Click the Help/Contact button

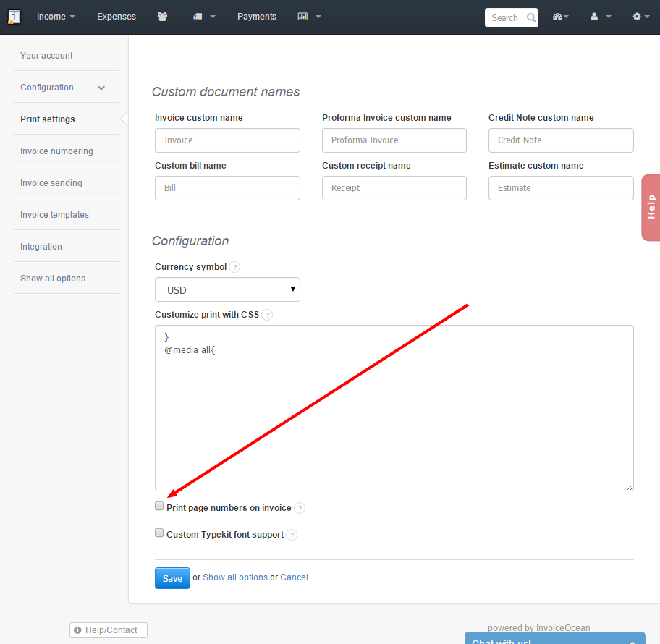[109, 630]
